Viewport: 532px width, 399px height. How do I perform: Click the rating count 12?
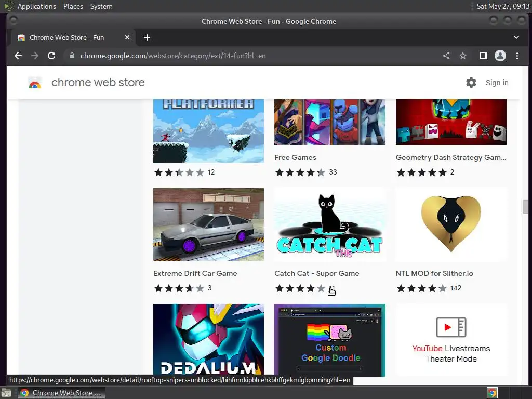coord(211,172)
